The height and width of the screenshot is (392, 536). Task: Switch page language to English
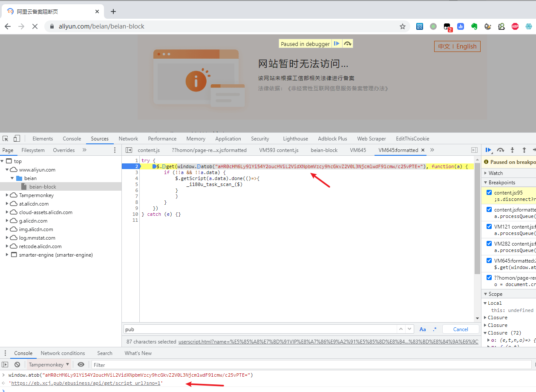click(467, 46)
